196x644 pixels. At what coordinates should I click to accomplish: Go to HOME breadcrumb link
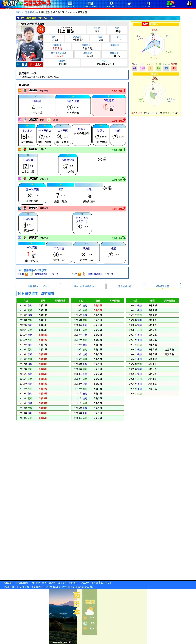point(20,12)
